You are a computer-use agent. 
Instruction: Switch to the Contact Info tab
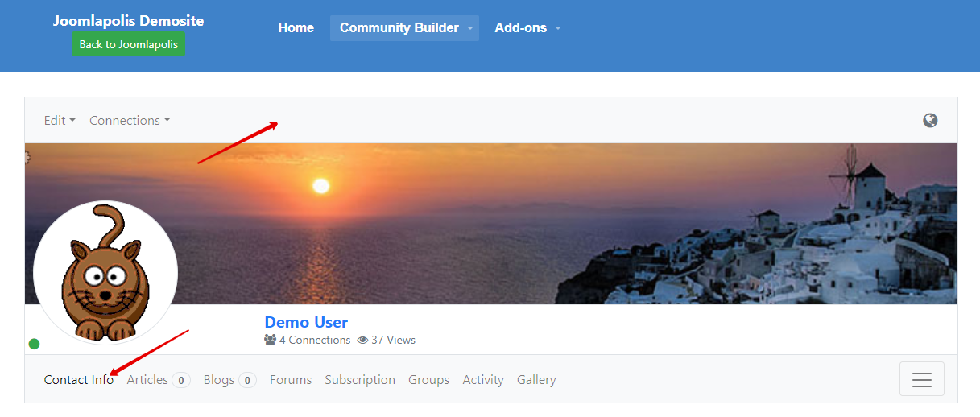pos(79,379)
